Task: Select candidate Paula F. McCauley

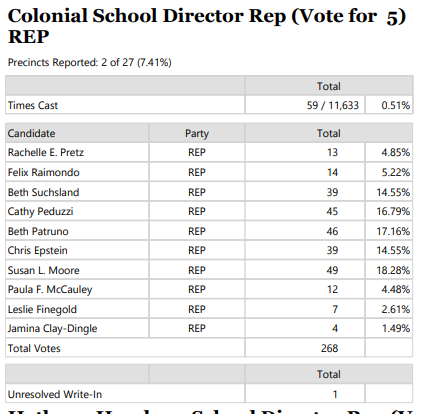Action: (x=50, y=289)
